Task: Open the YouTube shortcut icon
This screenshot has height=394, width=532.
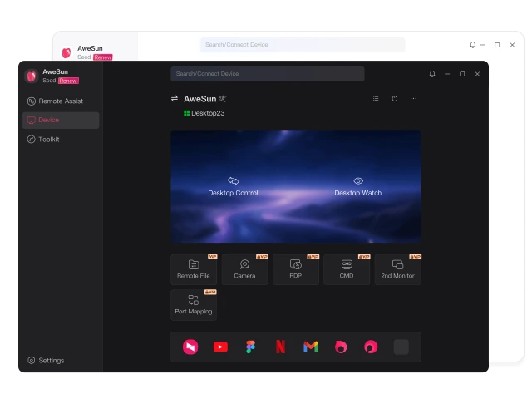Action: pos(220,347)
